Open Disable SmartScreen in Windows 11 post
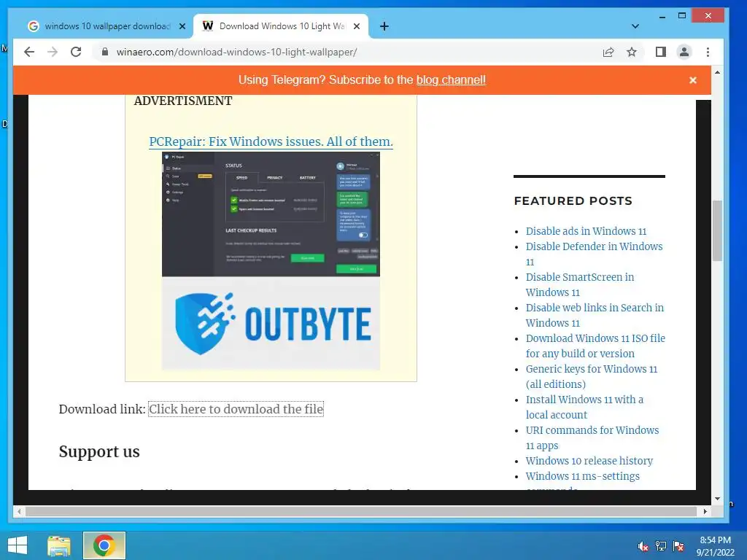Screen dimensions: 747x560 pyautogui.click(x=580, y=284)
